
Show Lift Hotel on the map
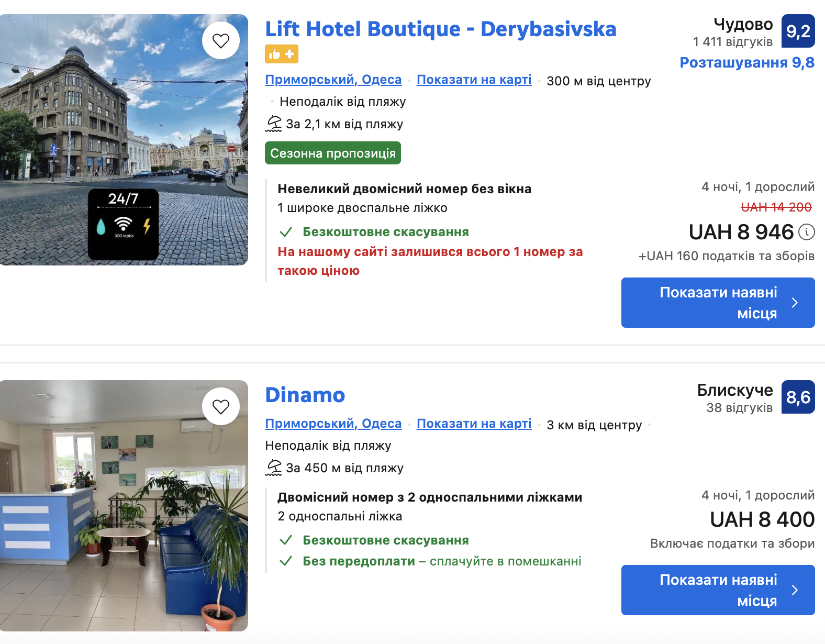[474, 80]
